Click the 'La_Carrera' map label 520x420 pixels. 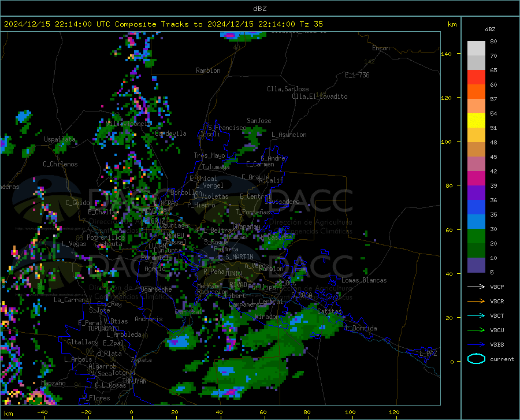71,300
